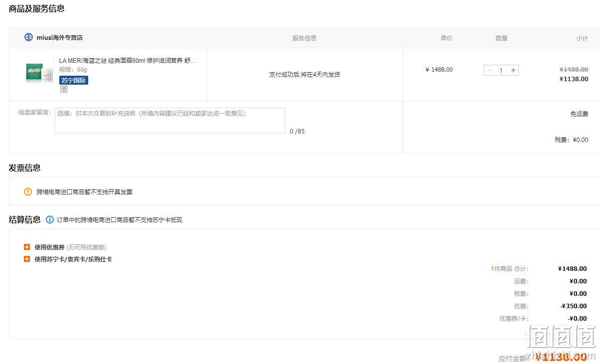Click the 商品及服务信息 section heading
The width and height of the screenshot is (600, 364).
click(36, 8)
